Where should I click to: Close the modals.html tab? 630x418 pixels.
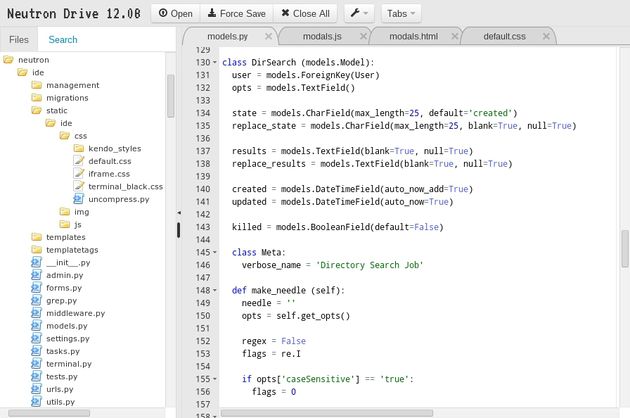click(x=455, y=36)
